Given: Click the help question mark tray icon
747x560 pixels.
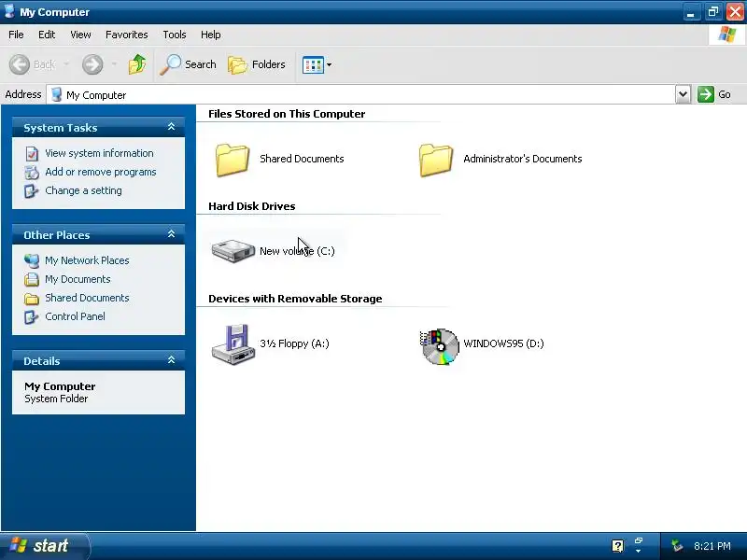Looking at the screenshot, I should [x=618, y=546].
